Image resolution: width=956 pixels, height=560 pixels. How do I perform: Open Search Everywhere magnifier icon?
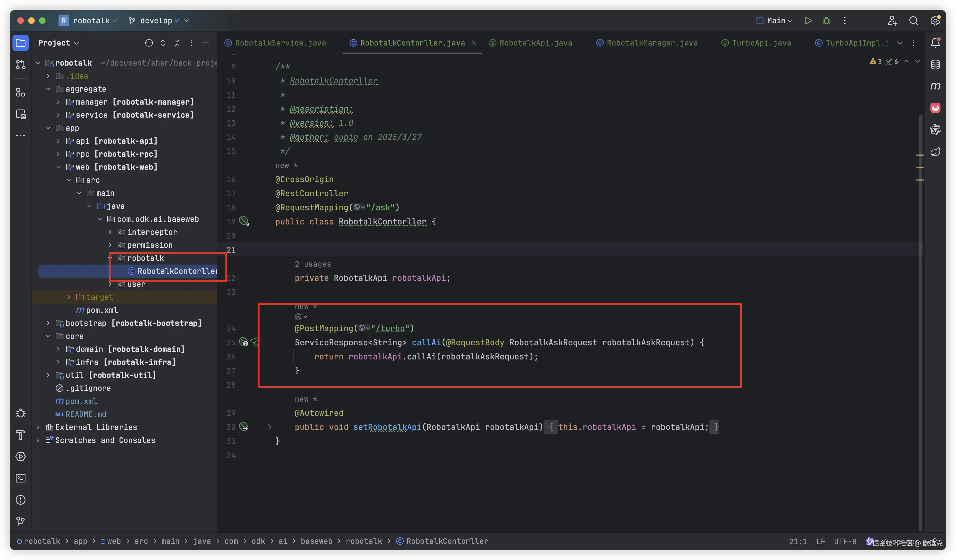click(913, 21)
